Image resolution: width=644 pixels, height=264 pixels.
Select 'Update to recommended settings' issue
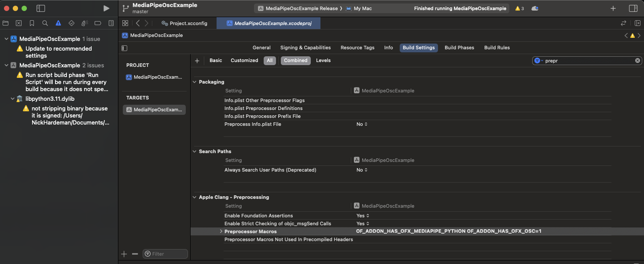[59, 52]
